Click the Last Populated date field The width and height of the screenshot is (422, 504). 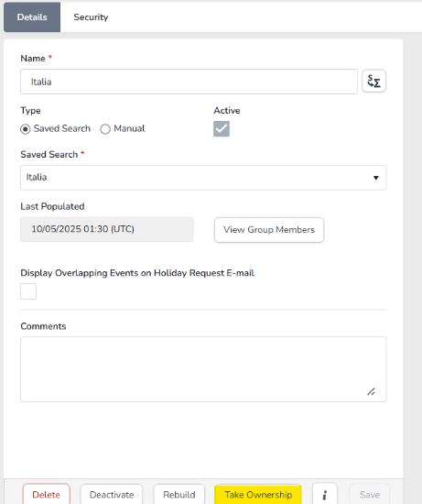point(107,229)
